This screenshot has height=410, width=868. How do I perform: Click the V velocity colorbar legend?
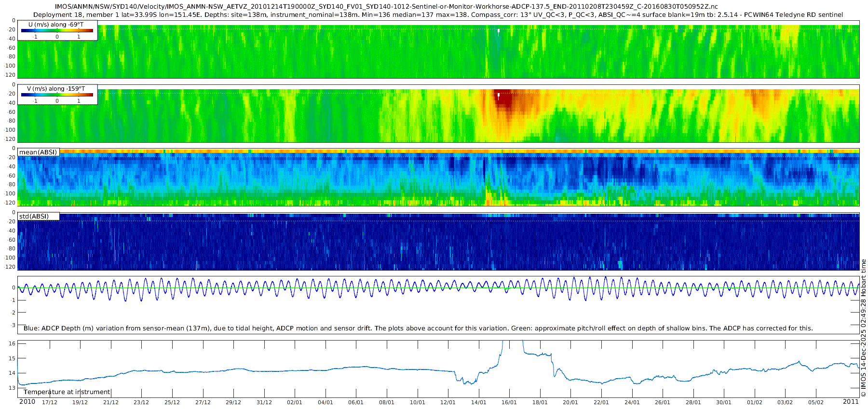[x=57, y=95]
